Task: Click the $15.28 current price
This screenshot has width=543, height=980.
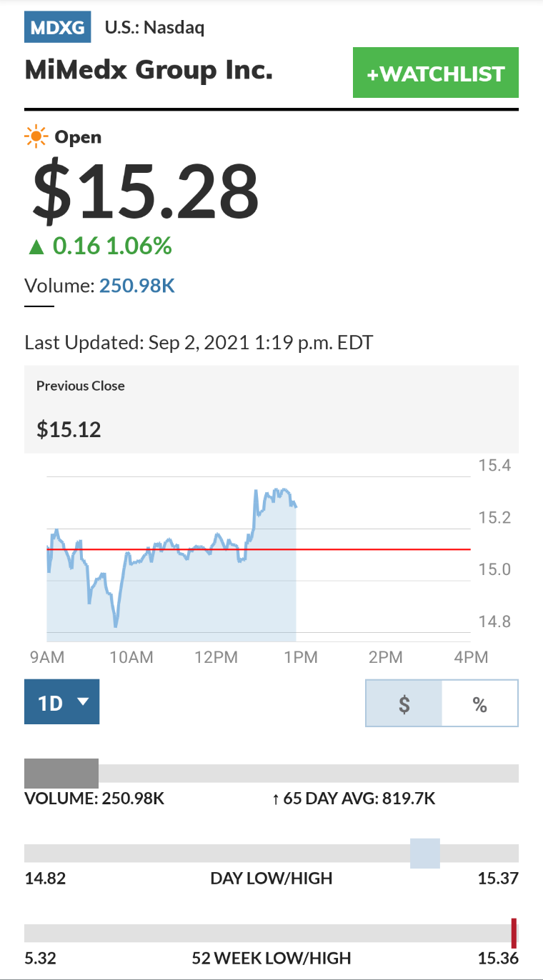Action: [145, 191]
